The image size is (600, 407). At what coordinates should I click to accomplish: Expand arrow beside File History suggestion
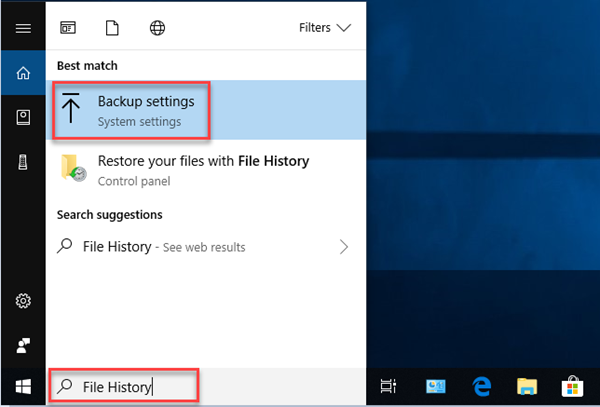coord(344,247)
